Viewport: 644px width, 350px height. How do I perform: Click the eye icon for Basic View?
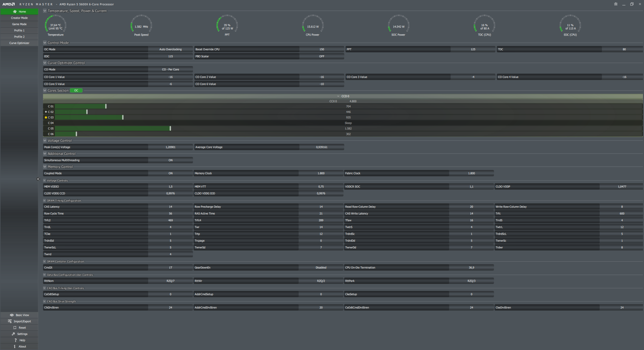coord(12,315)
